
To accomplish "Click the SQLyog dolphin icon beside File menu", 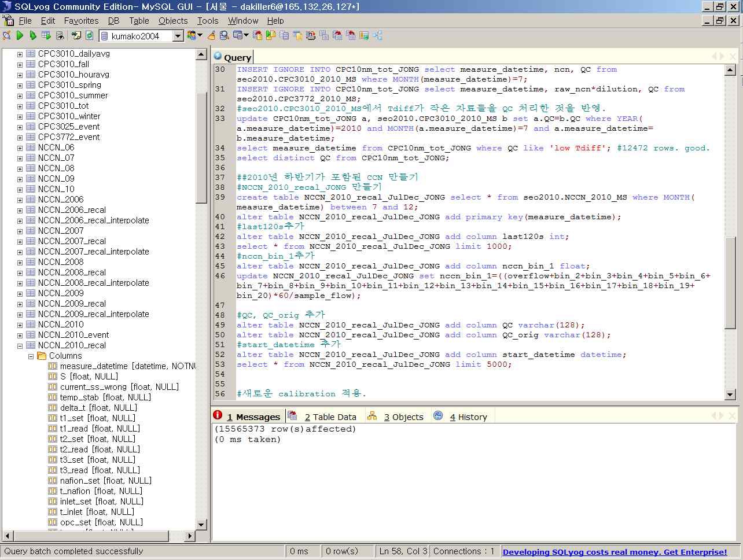I will coord(9,20).
